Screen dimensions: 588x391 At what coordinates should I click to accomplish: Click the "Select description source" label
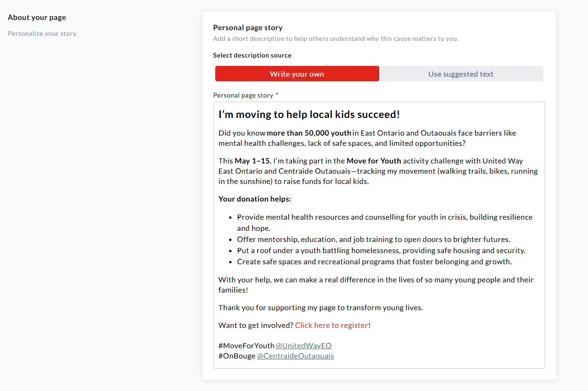(252, 55)
